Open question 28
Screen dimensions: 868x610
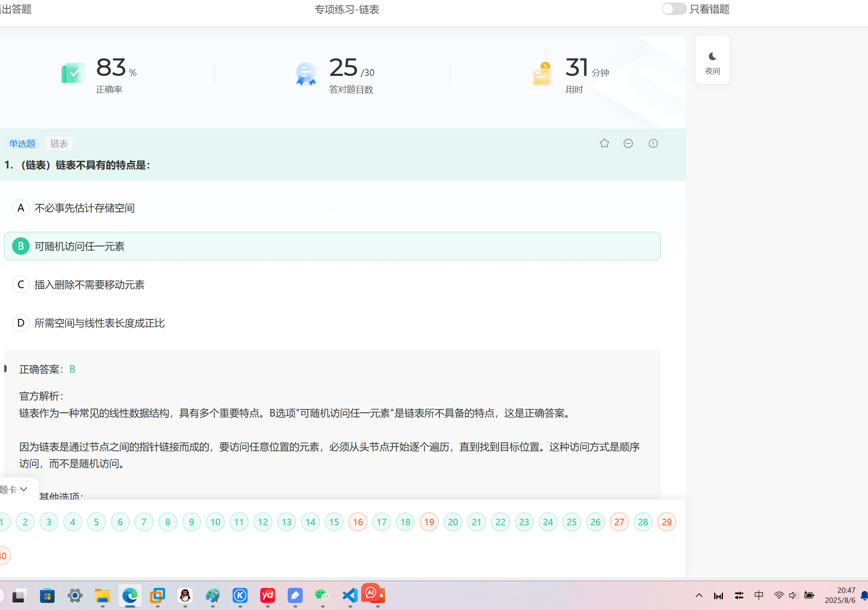(x=643, y=522)
